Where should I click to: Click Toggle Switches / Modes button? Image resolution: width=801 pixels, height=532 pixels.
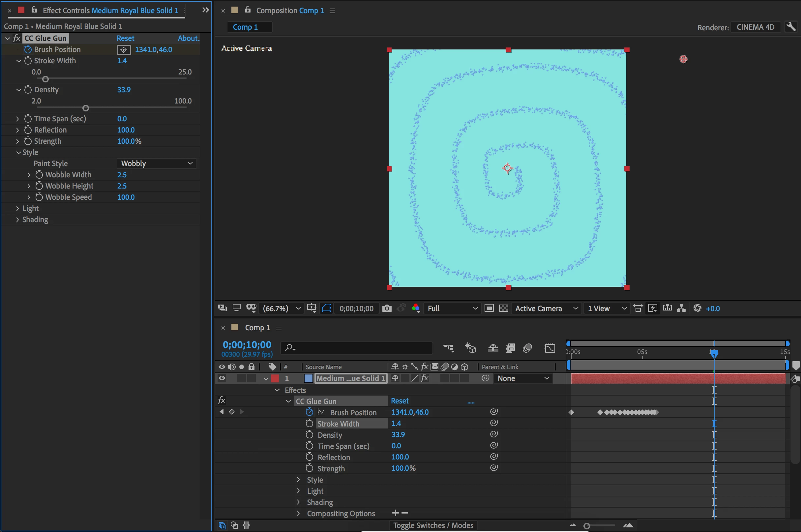[433, 525]
